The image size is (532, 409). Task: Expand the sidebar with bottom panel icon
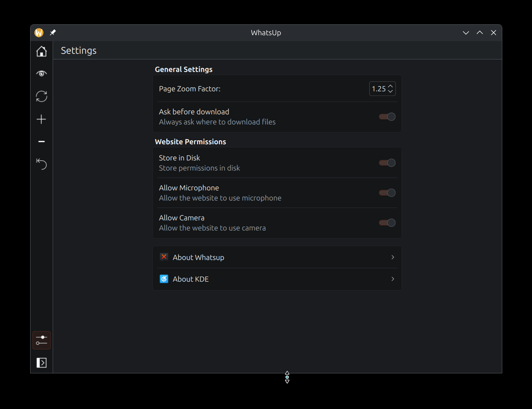(x=41, y=362)
